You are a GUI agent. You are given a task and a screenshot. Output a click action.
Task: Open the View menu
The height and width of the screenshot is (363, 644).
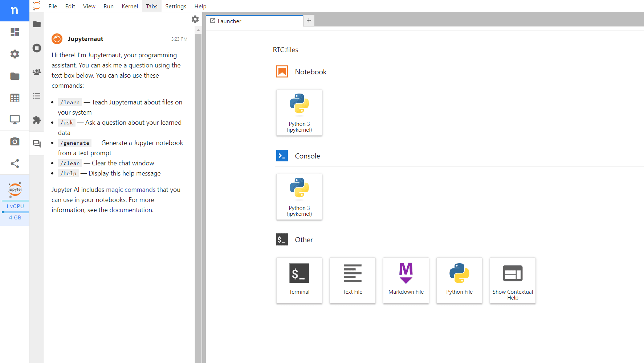point(89,6)
